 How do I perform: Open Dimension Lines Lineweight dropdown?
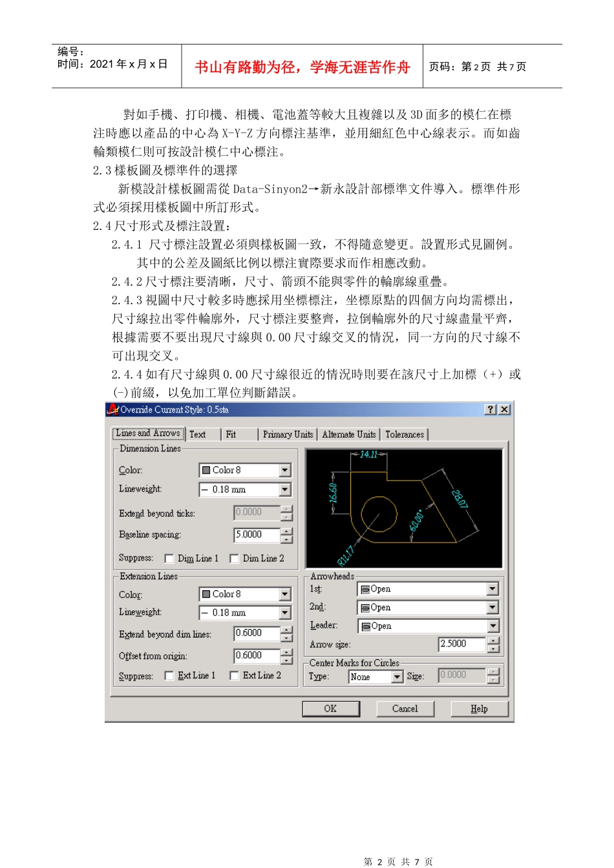285,490
